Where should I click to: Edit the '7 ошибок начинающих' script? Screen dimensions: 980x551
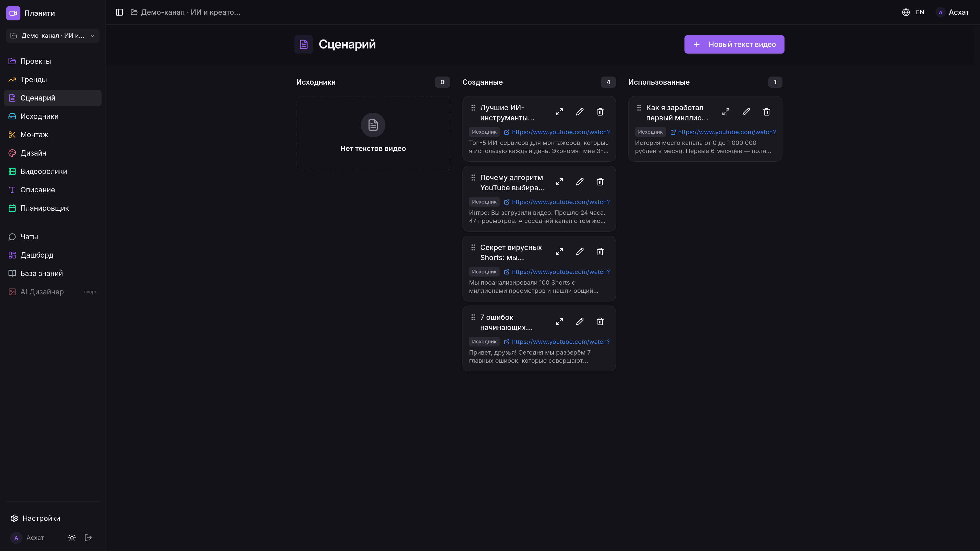point(580,322)
